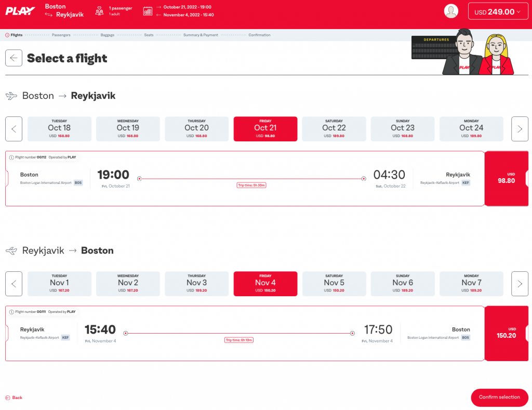Select Thursday Nov 3 return date

(197, 284)
